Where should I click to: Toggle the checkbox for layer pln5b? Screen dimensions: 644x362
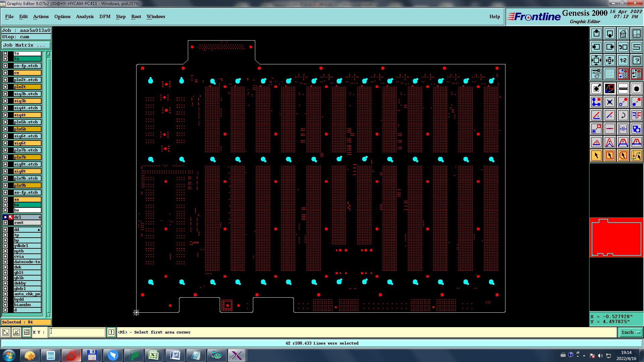click(5, 129)
